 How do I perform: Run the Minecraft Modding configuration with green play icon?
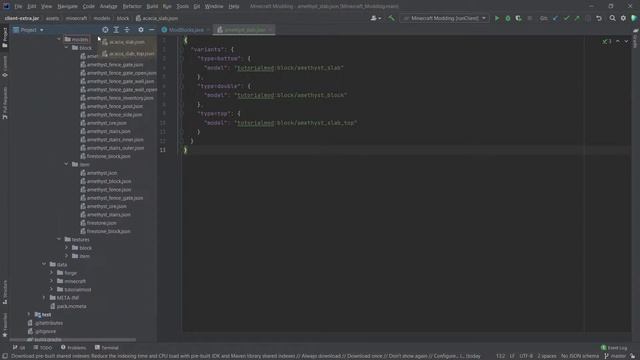click(x=497, y=18)
